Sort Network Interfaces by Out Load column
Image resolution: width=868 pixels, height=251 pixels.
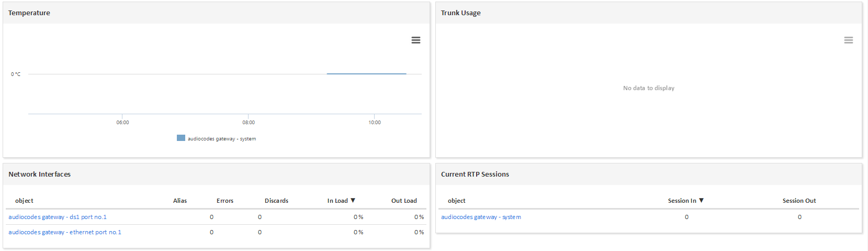click(x=404, y=201)
